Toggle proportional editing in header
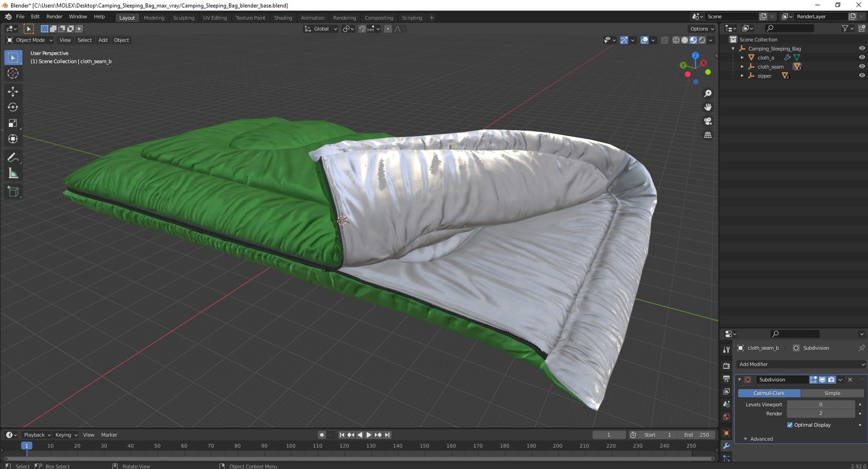Viewport: 868px width, 469px height. pyautogui.click(x=388, y=29)
